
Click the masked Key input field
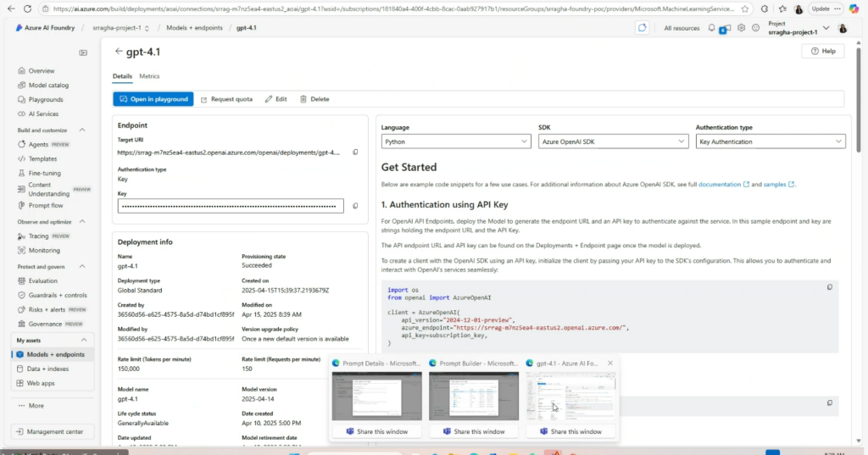tap(231, 206)
